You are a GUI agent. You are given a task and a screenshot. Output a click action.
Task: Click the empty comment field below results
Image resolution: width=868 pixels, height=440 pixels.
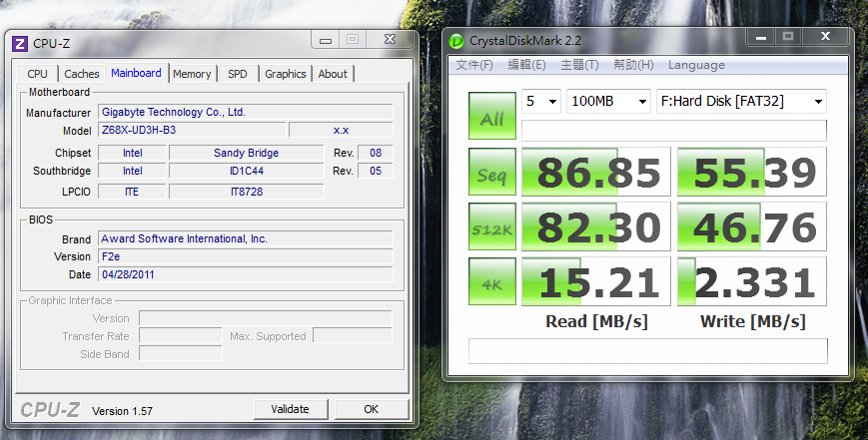[x=647, y=350]
